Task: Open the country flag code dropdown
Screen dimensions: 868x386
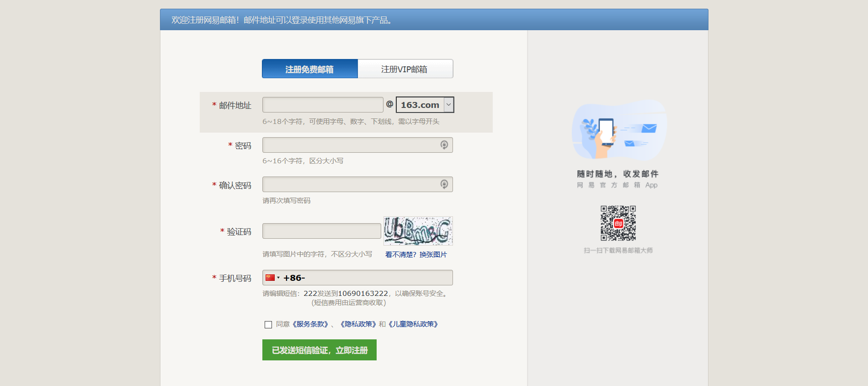Action: (x=272, y=278)
